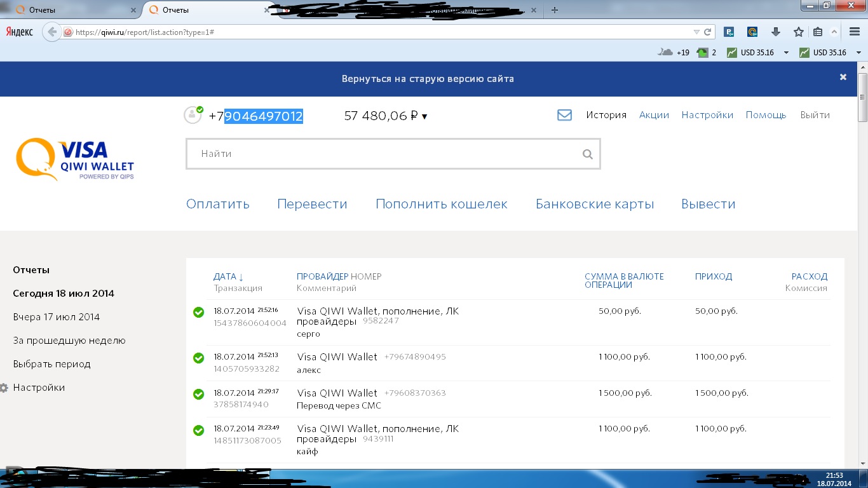Image resolution: width=868 pixels, height=488 pixels.
Task: Open the Банковские карты section
Action: coord(595,204)
